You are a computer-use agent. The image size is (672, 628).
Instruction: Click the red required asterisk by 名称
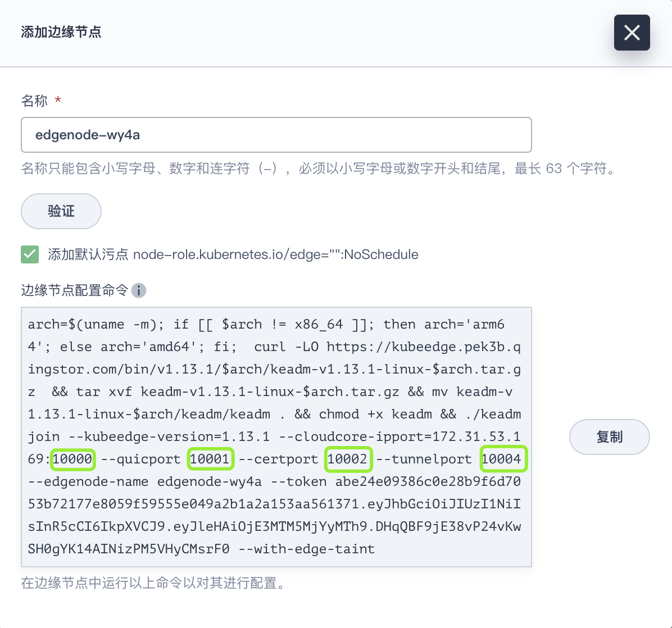[x=58, y=101]
